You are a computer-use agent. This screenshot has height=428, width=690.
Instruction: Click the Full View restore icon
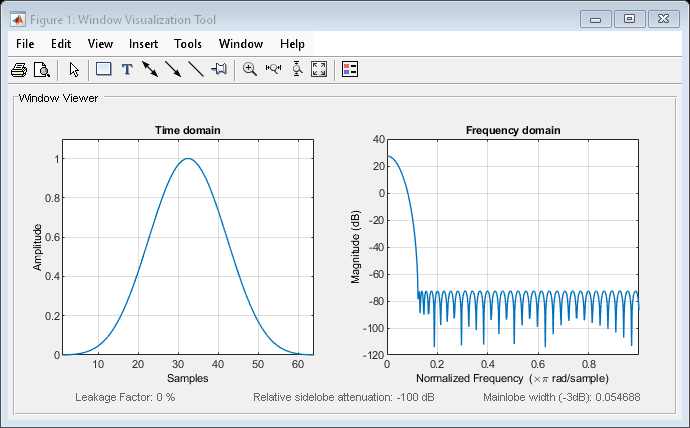319,70
